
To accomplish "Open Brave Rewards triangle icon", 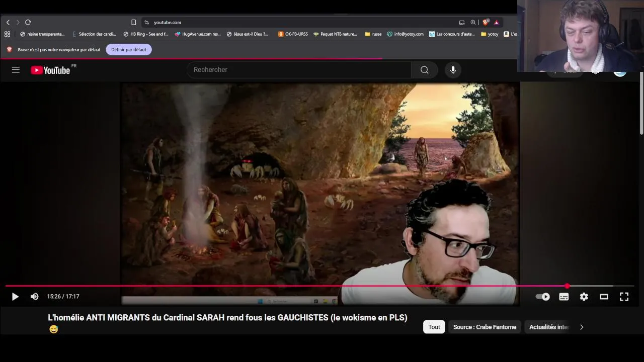I will pyautogui.click(x=496, y=22).
